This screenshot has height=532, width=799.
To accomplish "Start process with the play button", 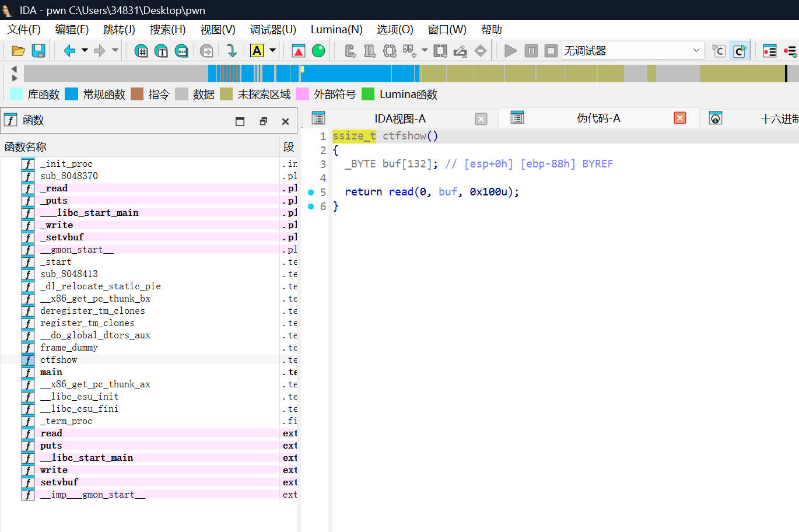I will point(511,51).
